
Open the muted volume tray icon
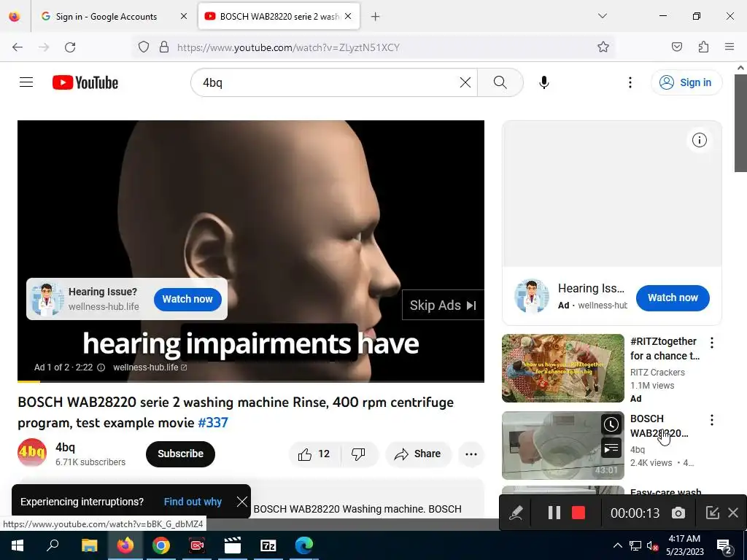tap(653, 545)
